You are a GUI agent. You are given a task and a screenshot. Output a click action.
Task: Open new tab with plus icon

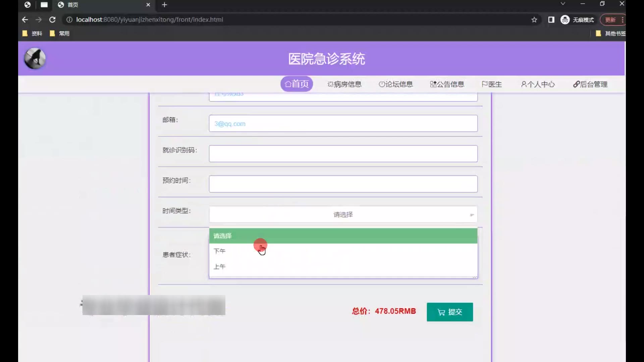coord(164,5)
